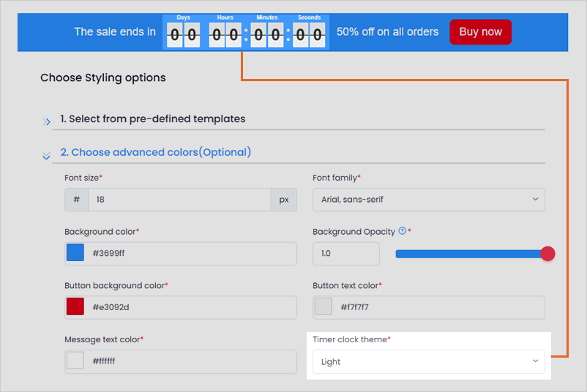This screenshot has width=587, height=392.
Task: Click the double-chevron icon beside pre-defined templates
Action: tap(46, 122)
